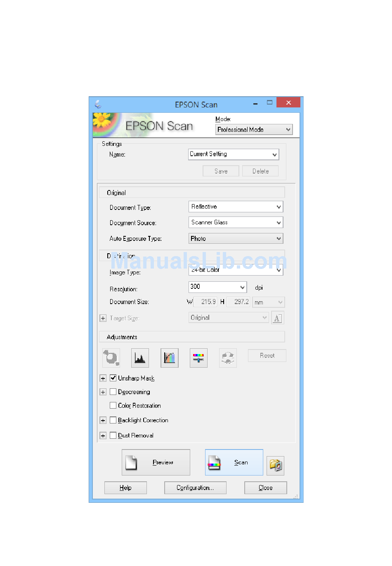Click the Preview button
This screenshot has width=392, height=566.
point(156,462)
